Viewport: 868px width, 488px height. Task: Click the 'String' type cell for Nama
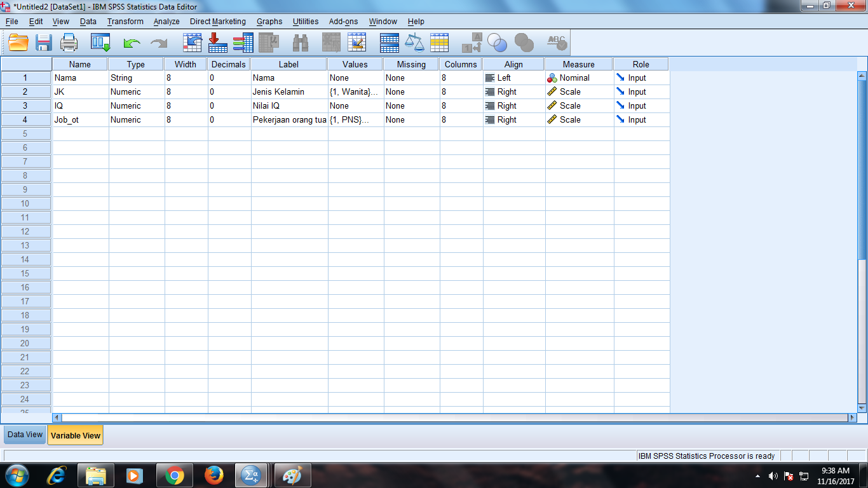point(136,78)
